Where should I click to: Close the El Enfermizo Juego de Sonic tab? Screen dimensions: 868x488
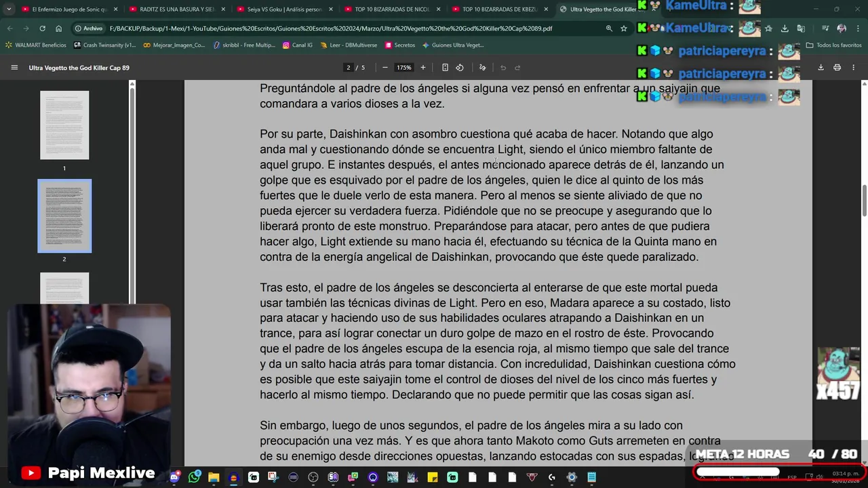116,9
